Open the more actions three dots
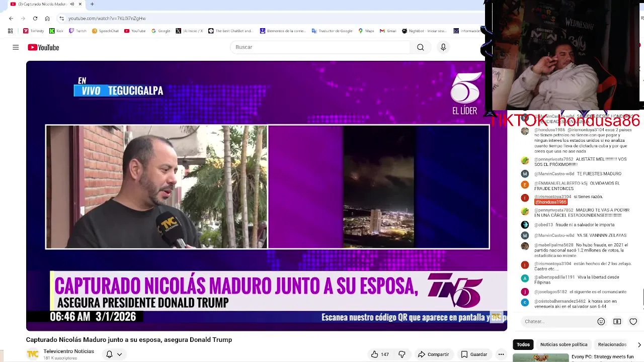 [501, 354]
